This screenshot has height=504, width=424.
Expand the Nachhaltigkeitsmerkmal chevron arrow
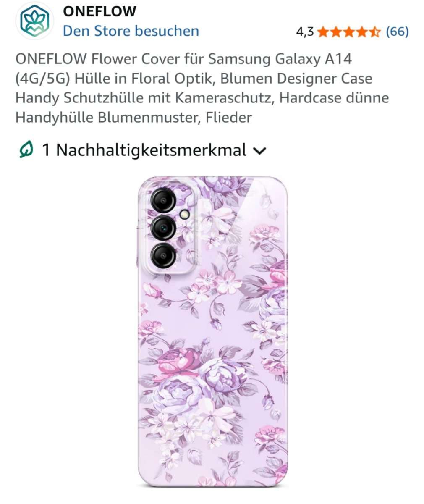coord(260,151)
